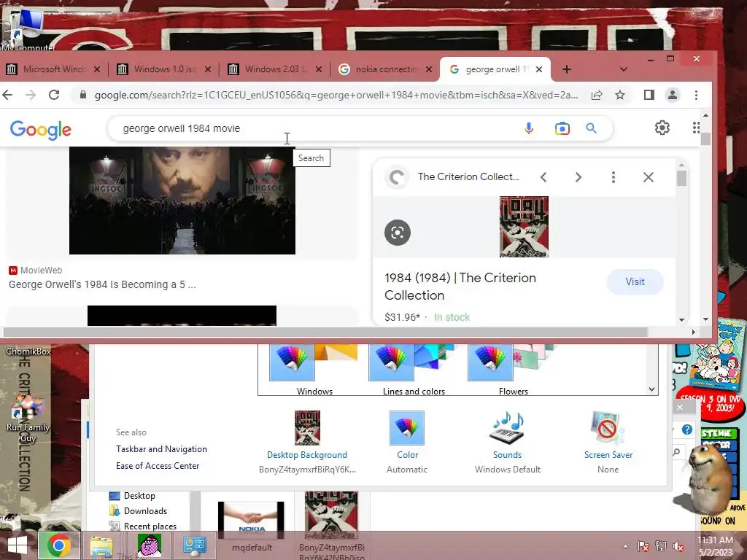Open the Run Family Guy desktop shortcut
The height and width of the screenshot is (560, 747).
tap(28, 419)
